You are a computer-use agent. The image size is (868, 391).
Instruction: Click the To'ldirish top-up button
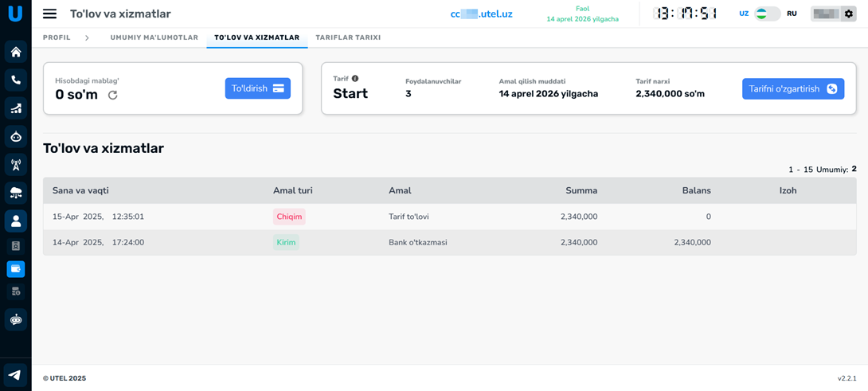click(x=257, y=88)
